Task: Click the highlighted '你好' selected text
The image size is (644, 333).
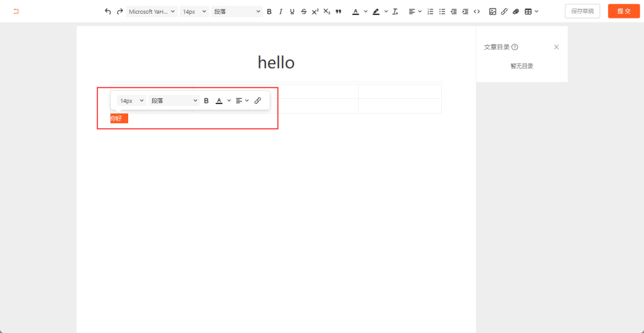Action: coord(116,119)
